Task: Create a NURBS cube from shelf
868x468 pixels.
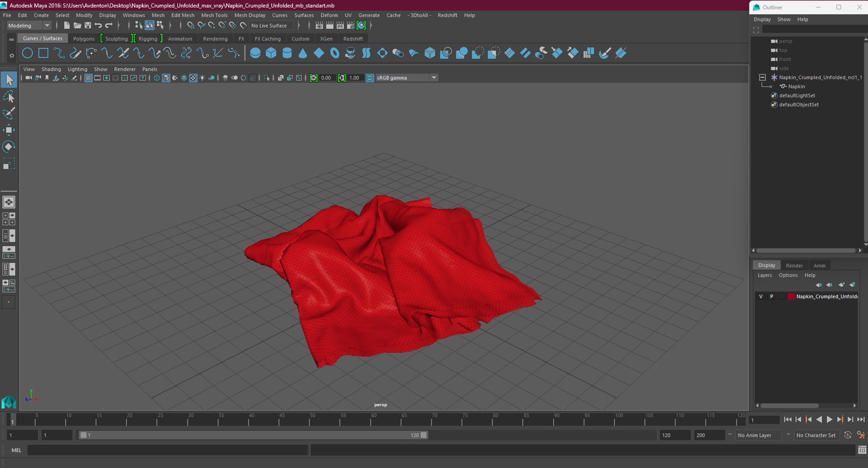Action: click(x=271, y=53)
